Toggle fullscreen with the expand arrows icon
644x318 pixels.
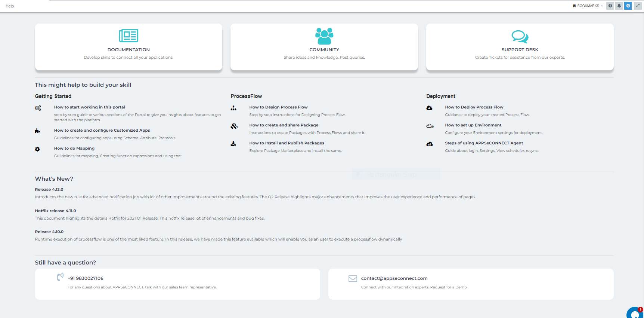pos(638,6)
